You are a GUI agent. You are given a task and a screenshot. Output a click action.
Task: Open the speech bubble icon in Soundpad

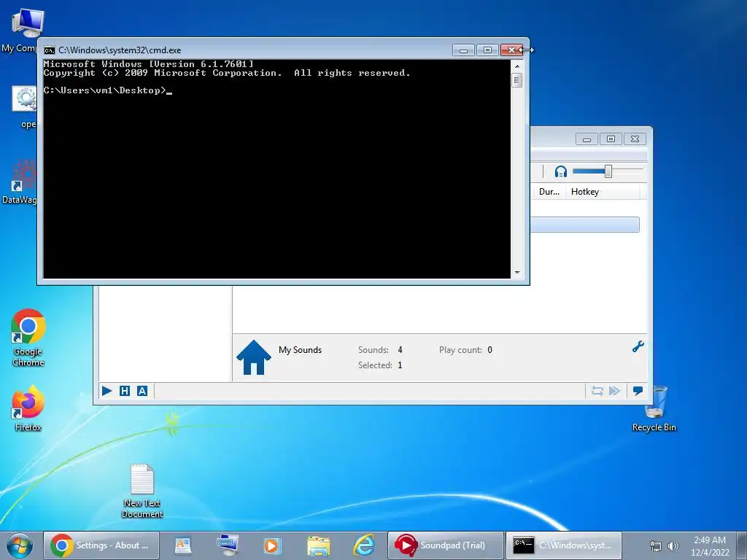coord(638,391)
